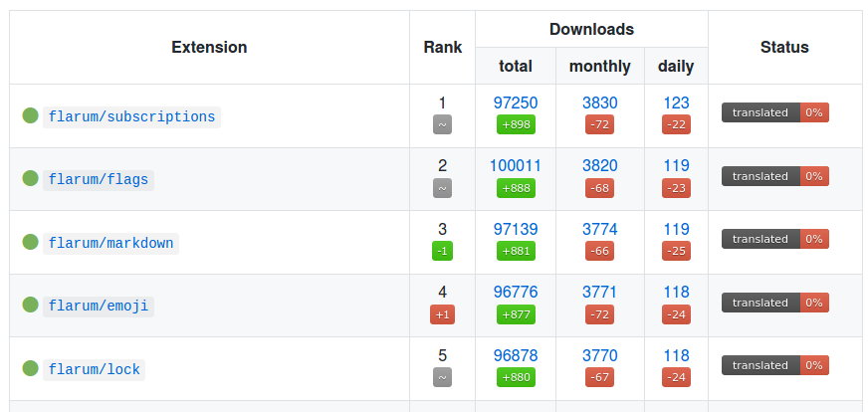Click rank number 3 in the Rank column

442,229
